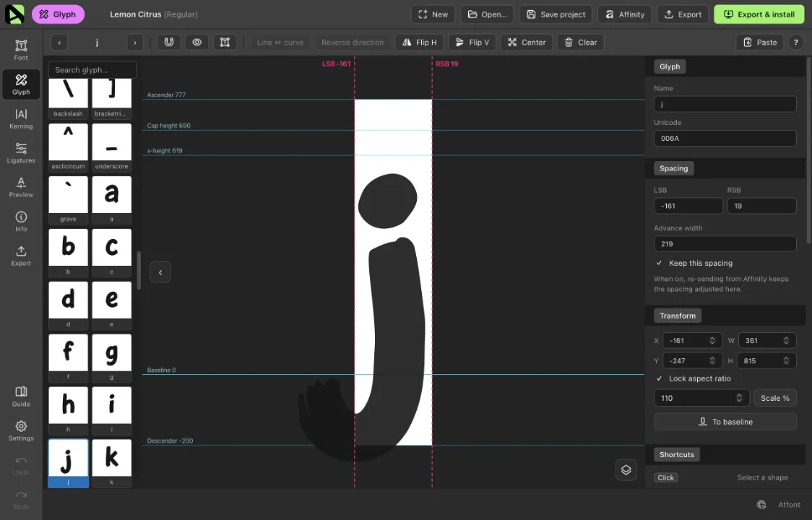Click the Affont logo at top left

coord(14,14)
